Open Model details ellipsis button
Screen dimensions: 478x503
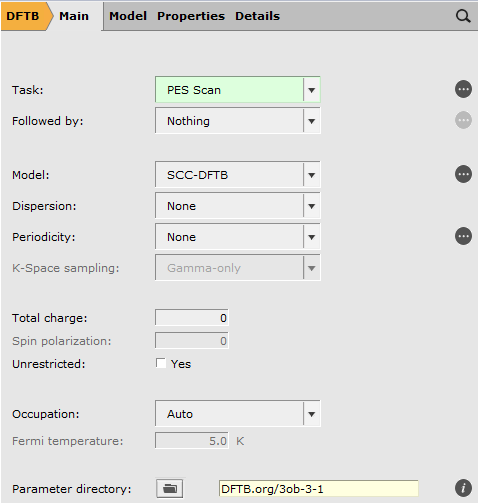[x=463, y=174]
